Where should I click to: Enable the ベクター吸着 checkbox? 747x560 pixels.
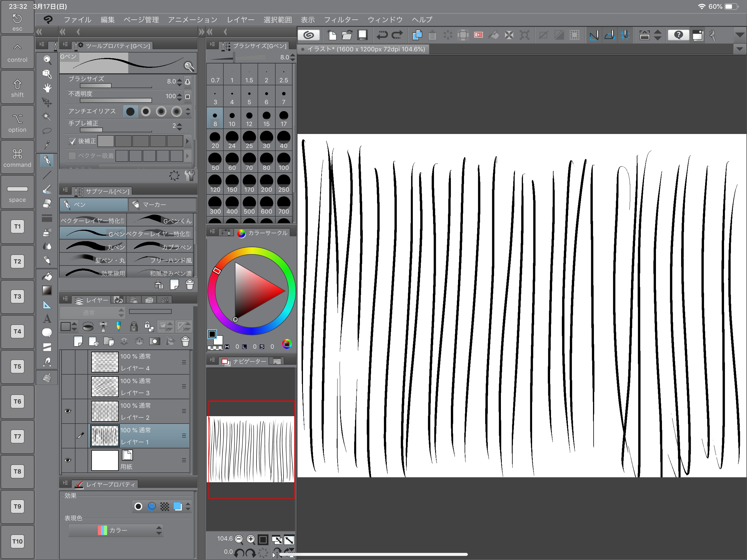(72, 156)
